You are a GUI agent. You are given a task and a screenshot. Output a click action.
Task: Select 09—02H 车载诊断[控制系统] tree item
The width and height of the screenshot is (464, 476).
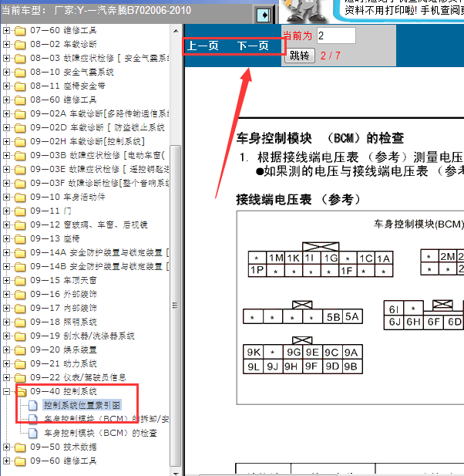pos(87,141)
